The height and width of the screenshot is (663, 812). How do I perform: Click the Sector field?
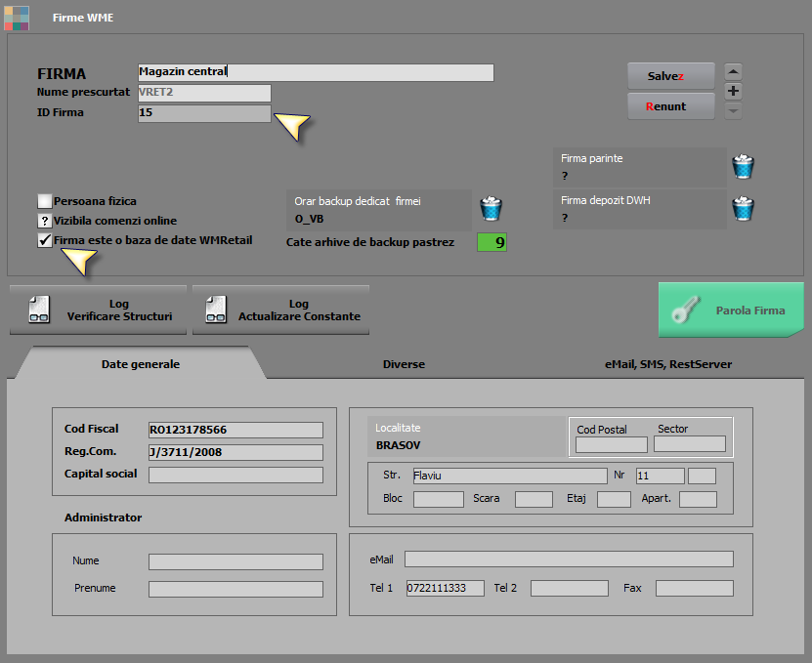pyautogui.click(x=690, y=444)
